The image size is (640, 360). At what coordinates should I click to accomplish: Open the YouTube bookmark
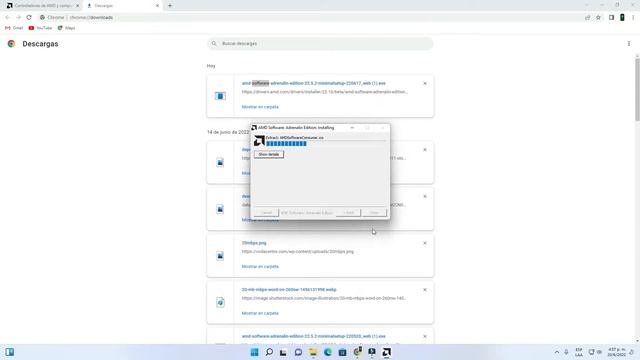click(40, 28)
